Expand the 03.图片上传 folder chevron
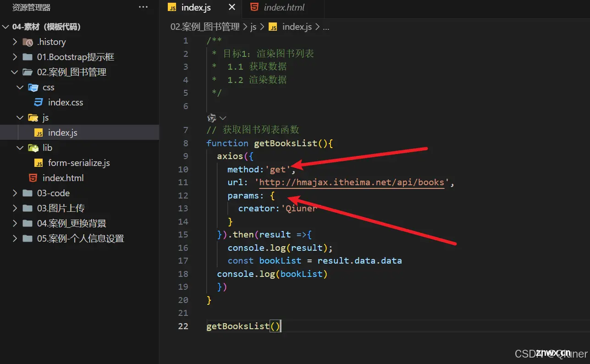This screenshot has width=590, height=364. tap(15, 208)
